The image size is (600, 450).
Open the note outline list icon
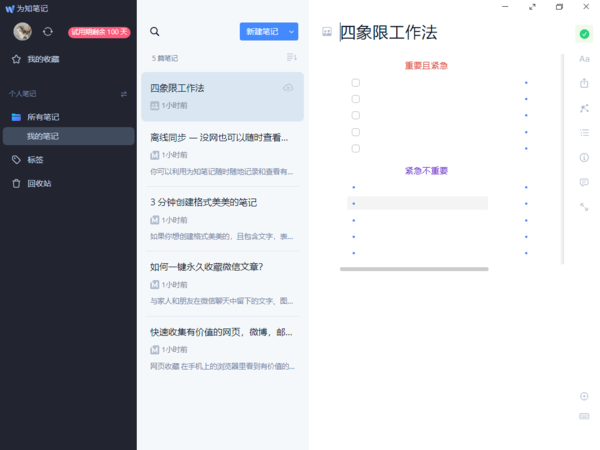584,132
